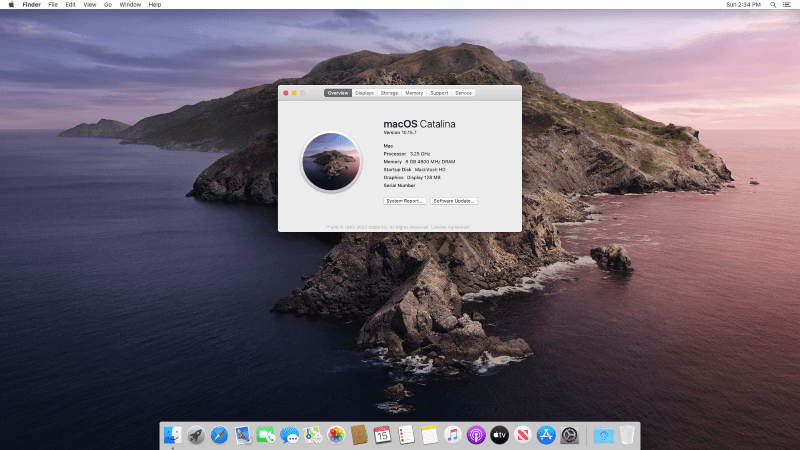Open Maps from the dock
The height and width of the screenshot is (450, 800).
coord(313,435)
